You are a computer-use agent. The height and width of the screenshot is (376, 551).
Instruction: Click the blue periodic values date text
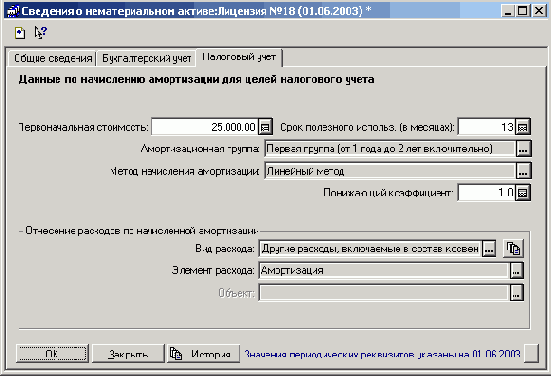tap(382, 354)
